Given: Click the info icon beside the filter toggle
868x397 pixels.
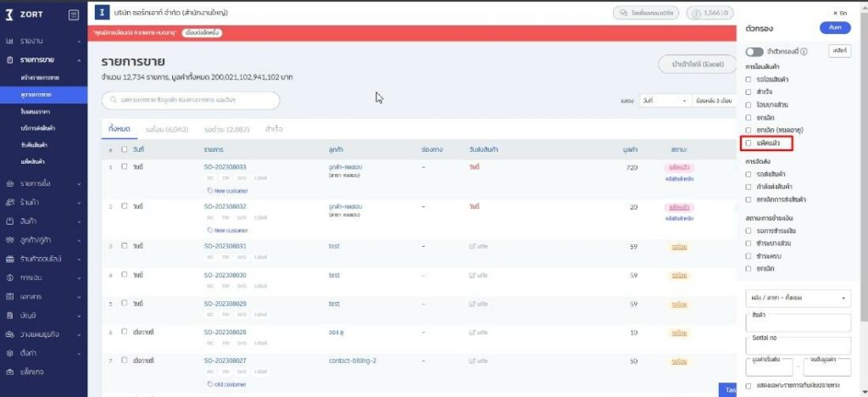Looking at the screenshot, I should pyautogui.click(x=804, y=52).
